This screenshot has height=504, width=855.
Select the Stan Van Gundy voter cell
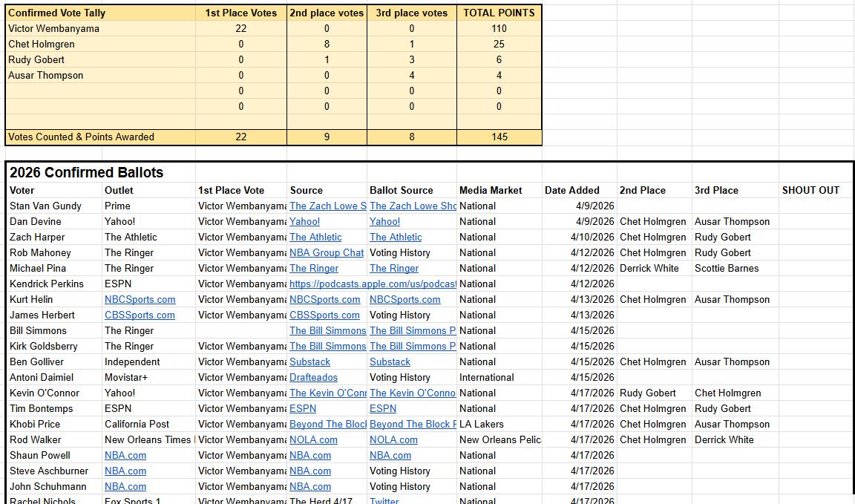pyautogui.click(x=54, y=206)
